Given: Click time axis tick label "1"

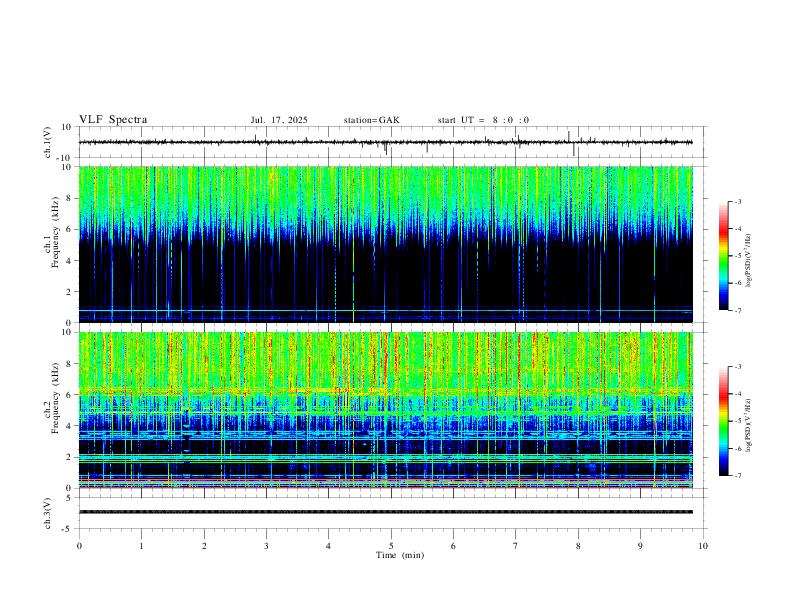Looking at the screenshot, I should pyautogui.click(x=141, y=546).
